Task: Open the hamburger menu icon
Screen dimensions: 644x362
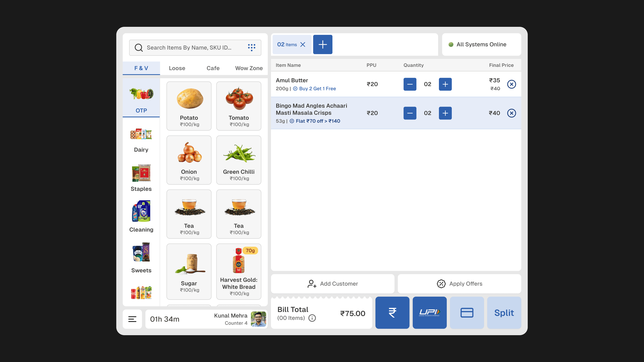Action: (132, 319)
